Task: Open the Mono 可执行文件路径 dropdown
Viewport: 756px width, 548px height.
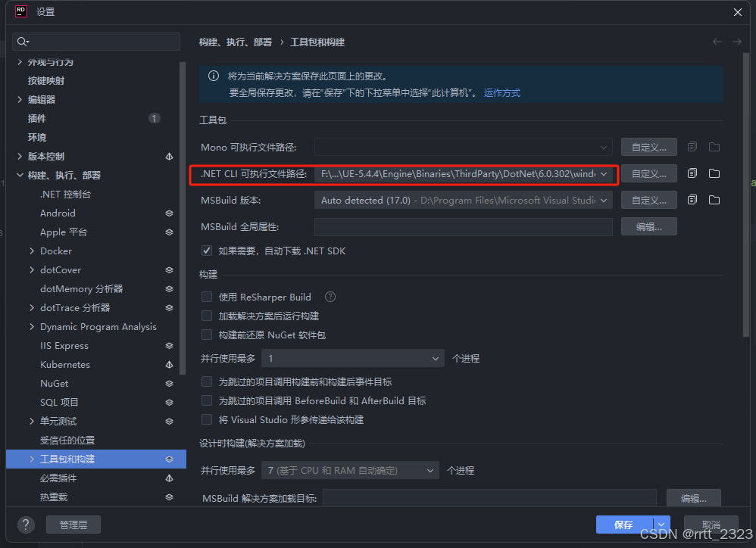Action: (464, 147)
